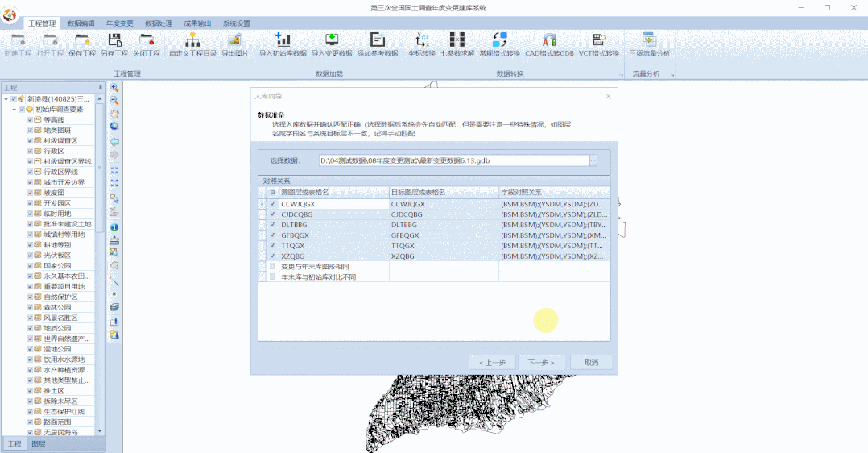Open the 数据处理 ribbon tab
This screenshot has width=868, height=453.
click(159, 23)
